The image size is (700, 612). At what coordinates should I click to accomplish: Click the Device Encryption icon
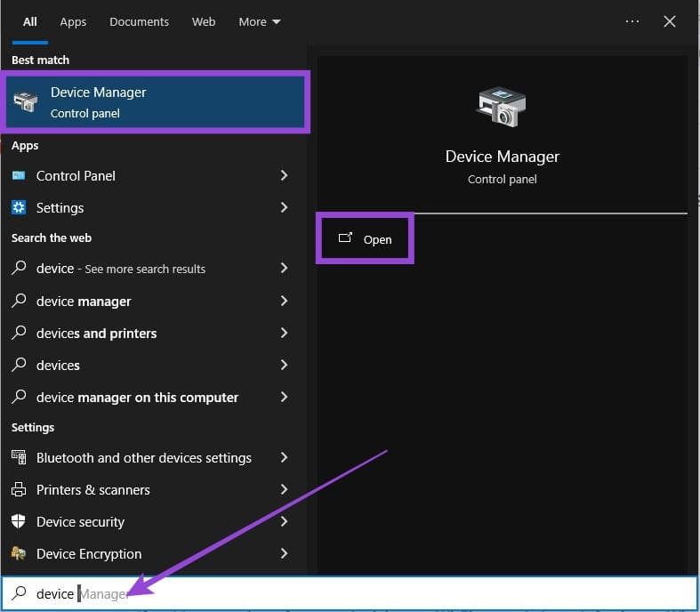click(x=19, y=553)
